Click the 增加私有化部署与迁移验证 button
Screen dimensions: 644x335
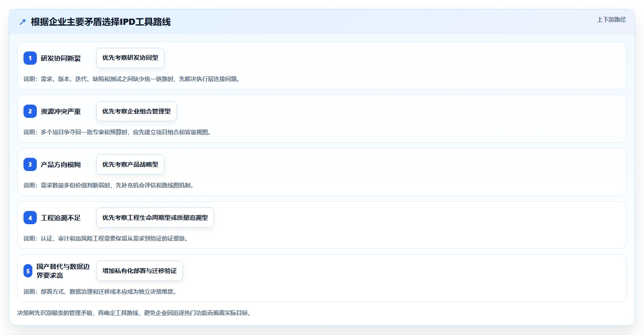pyautogui.click(x=140, y=271)
